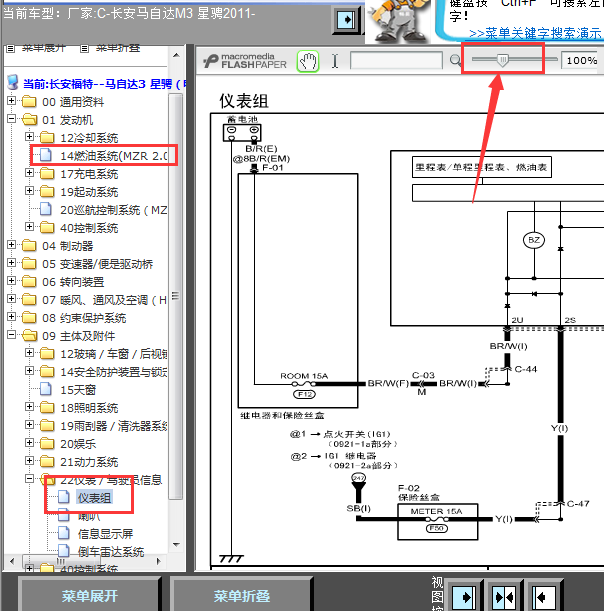Open the 倒车雷达系统 document
The width and height of the screenshot is (604, 611).
111,551
